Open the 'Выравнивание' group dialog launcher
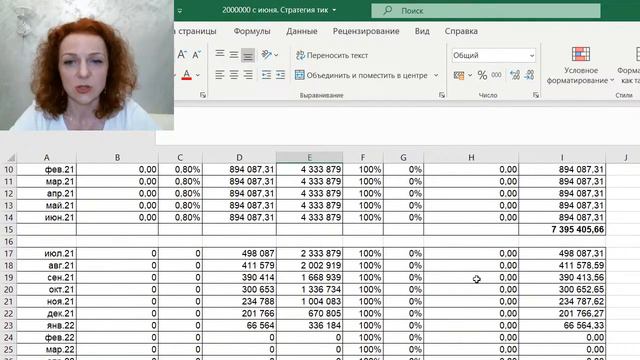This screenshot has height=360, width=640. pos(442,95)
